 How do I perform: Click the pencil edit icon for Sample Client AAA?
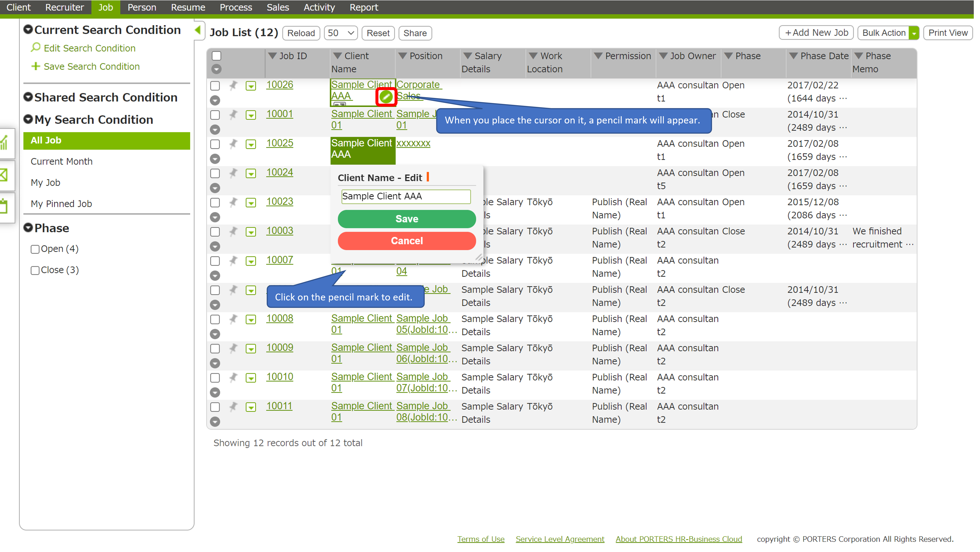pyautogui.click(x=386, y=97)
